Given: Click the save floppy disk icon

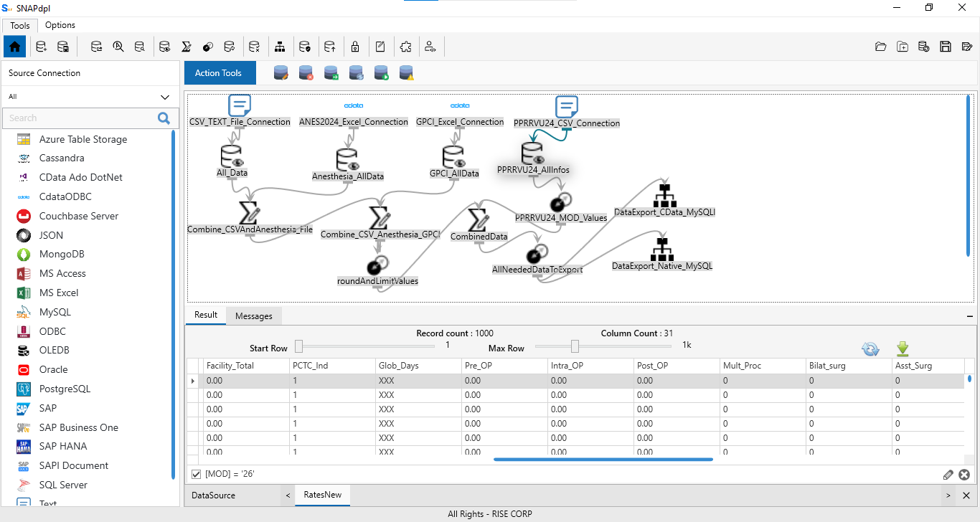Looking at the screenshot, I should coord(946,47).
